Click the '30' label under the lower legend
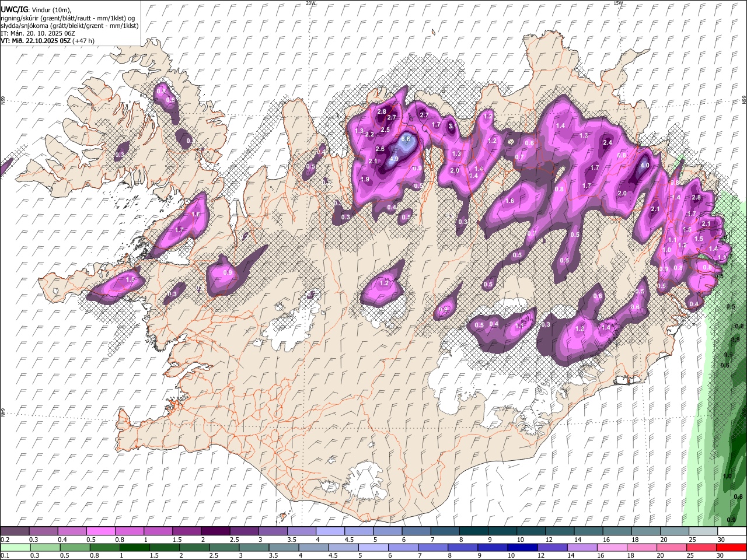 pos(721,555)
